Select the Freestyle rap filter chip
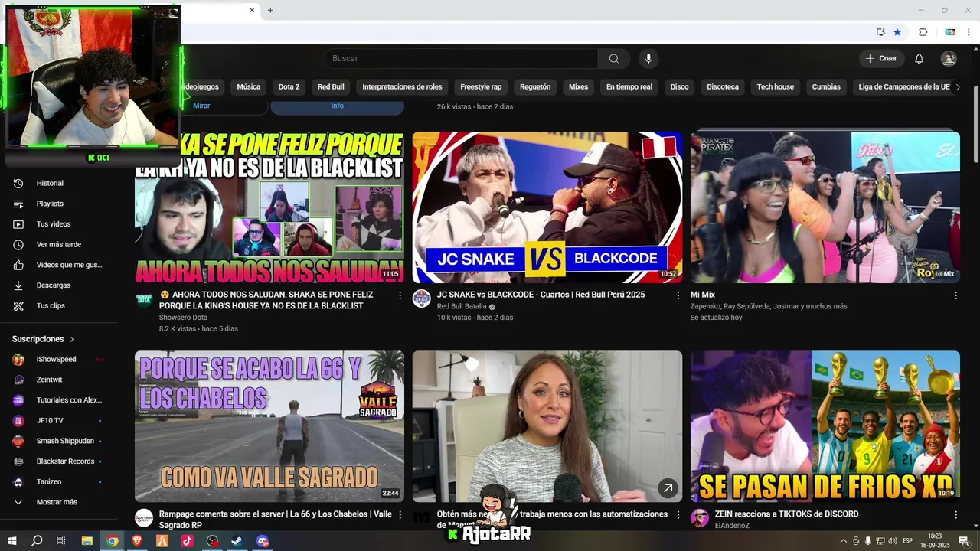980x551 pixels. coord(481,87)
